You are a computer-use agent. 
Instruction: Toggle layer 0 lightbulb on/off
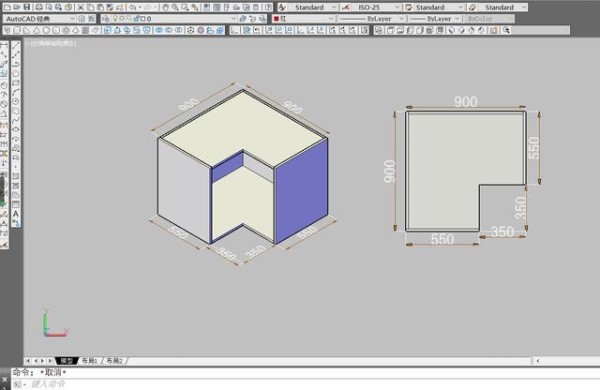pyautogui.click(x=115, y=18)
